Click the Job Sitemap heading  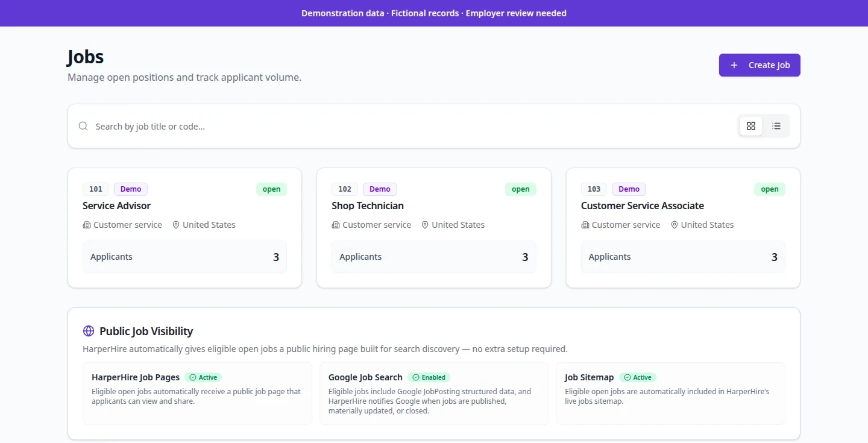pyautogui.click(x=589, y=377)
